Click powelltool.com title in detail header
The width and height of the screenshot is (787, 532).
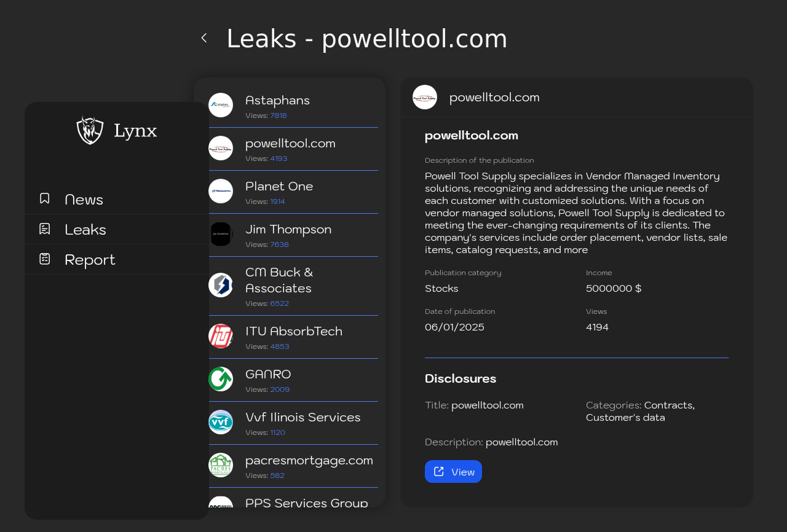494,97
